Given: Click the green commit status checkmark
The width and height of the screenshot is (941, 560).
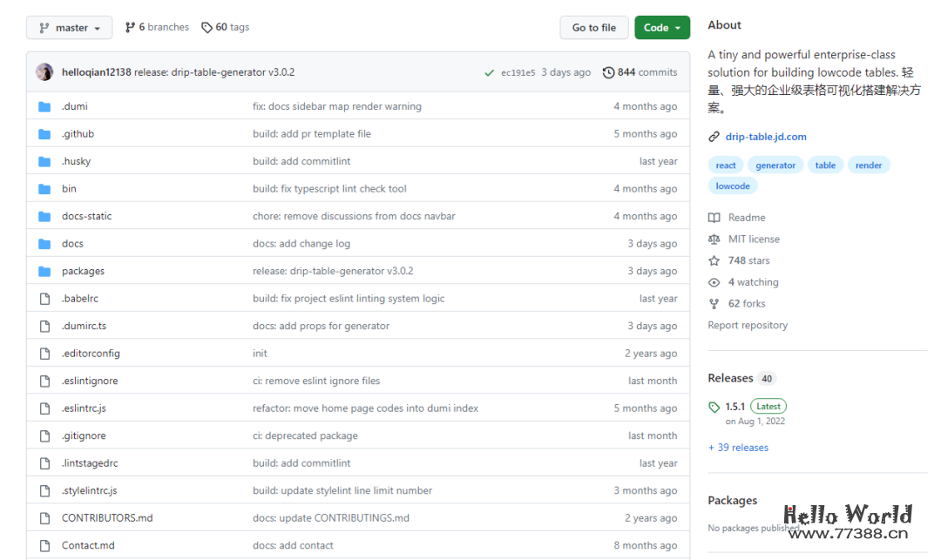Looking at the screenshot, I should tap(490, 73).
